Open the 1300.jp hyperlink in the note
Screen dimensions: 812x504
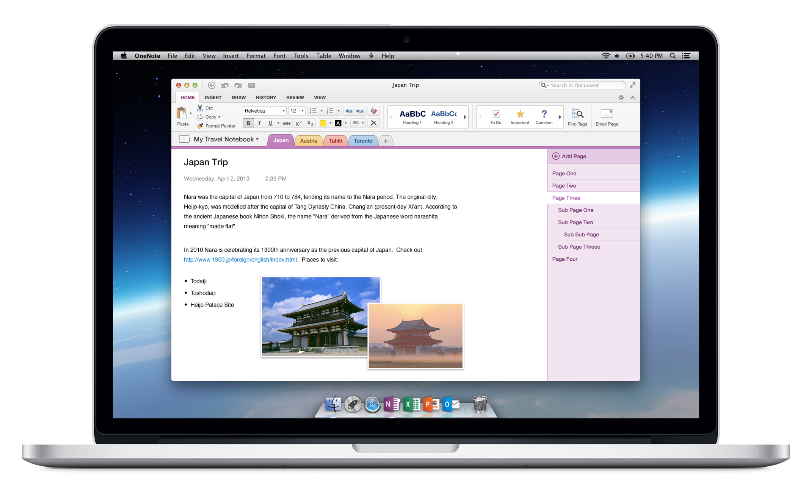(241, 260)
